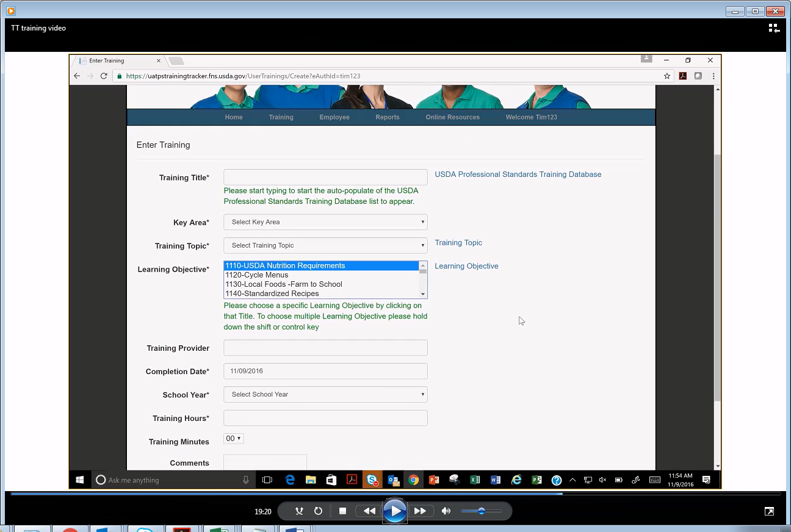Open the Welcome Tim123 user menu
Image resolution: width=791 pixels, height=532 pixels.
coord(532,117)
